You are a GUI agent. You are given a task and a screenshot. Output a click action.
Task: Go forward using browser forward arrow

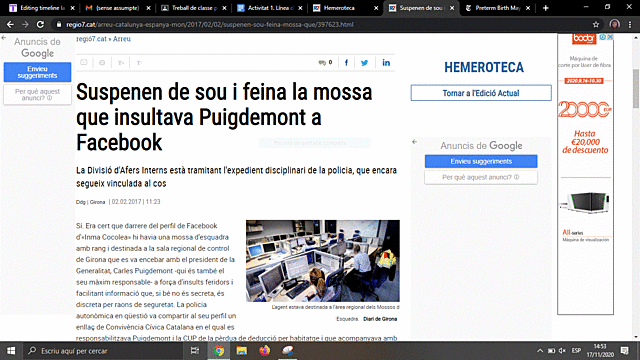click(x=25, y=24)
